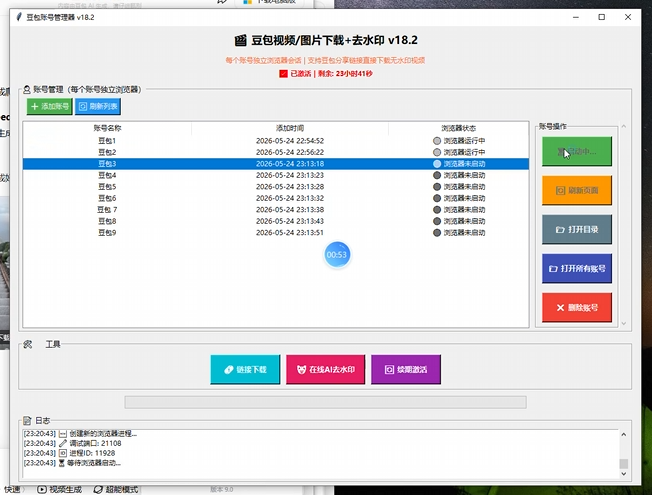Click the 账号名称 (account name) column header
The width and height of the screenshot is (652, 495).
pos(107,128)
